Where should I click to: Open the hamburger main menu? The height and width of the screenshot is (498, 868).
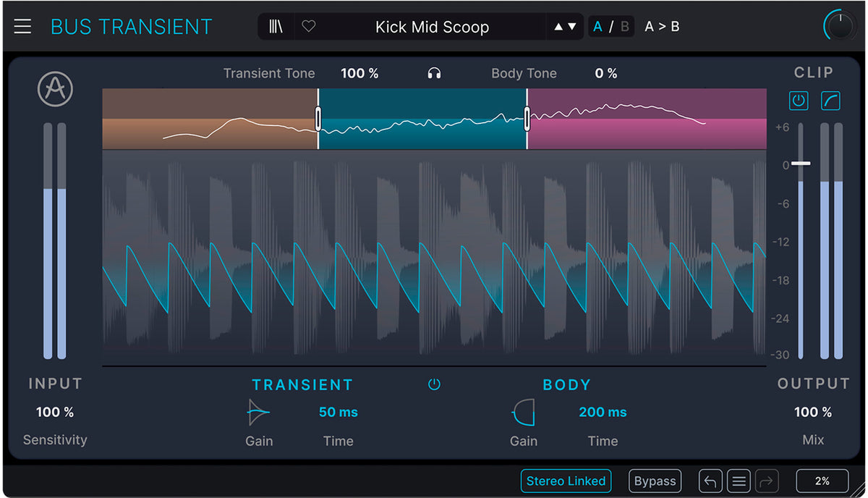coord(22,27)
